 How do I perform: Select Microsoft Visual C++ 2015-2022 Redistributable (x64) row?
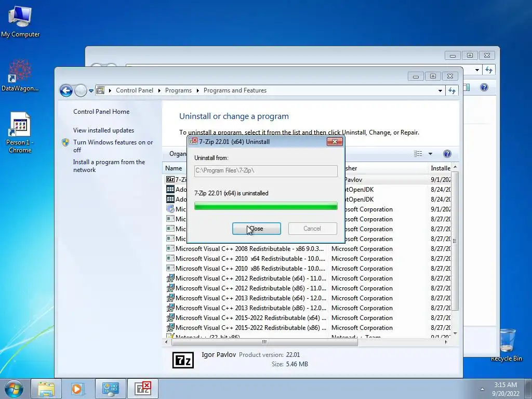point(308,317)
